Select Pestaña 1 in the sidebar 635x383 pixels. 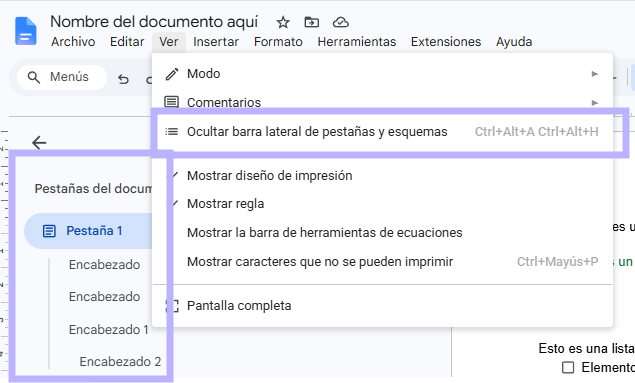click(x=88, y=231)
